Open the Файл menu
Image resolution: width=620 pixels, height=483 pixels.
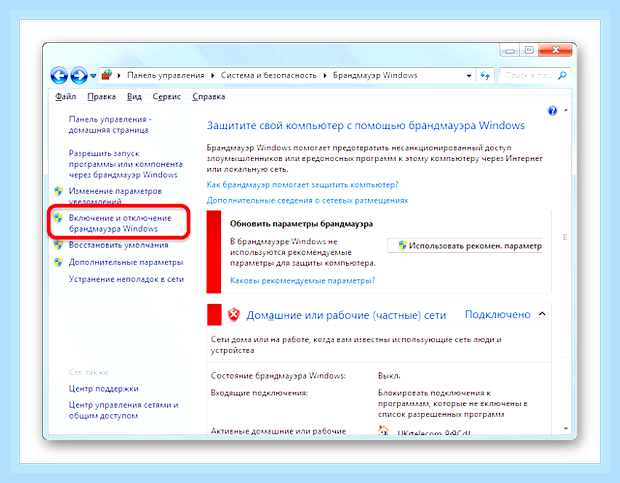[65, 96]
